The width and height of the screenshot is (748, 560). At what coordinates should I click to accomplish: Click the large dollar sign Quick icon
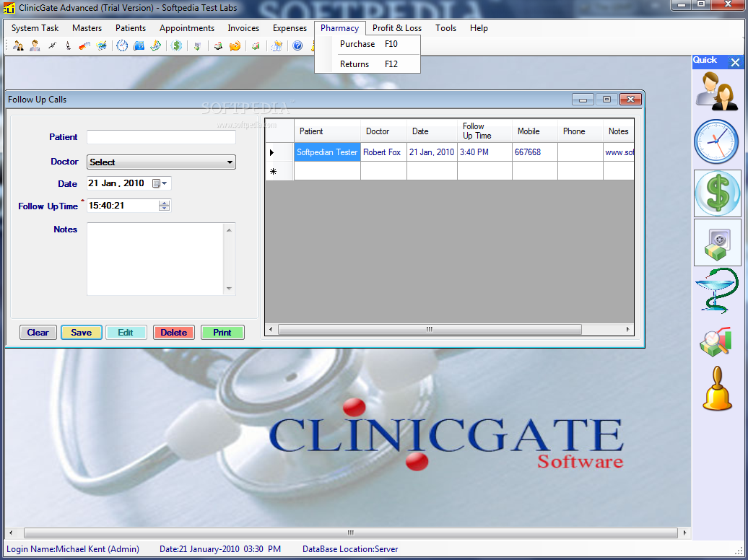[x=717, y=193]
